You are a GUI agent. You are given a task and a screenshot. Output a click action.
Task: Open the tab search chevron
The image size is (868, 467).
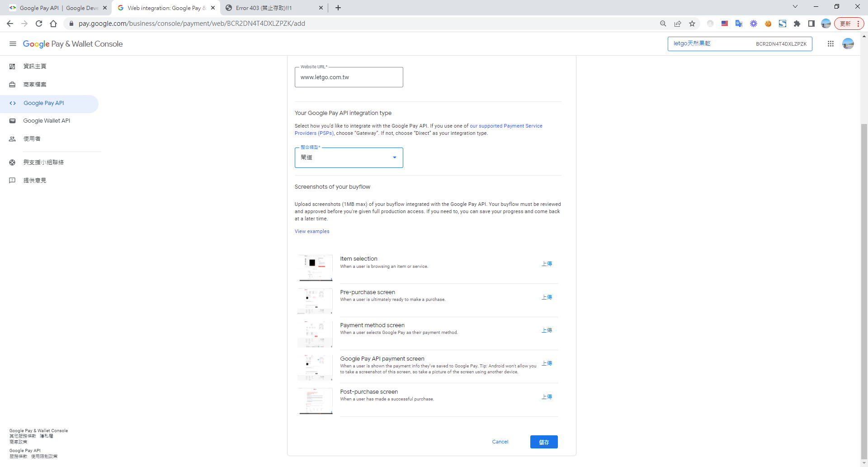pos(795,7)
